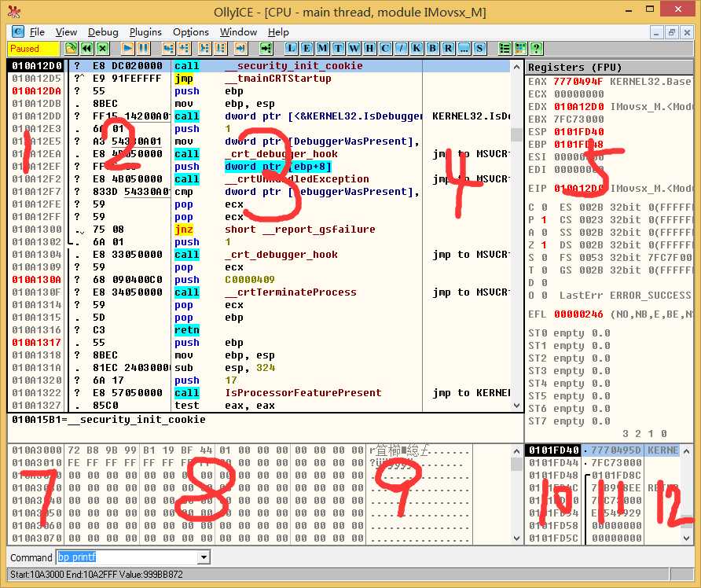
Task: Toggle the Registers (FPU) header button
Action: pyautogui.click(x=609, y=68)
